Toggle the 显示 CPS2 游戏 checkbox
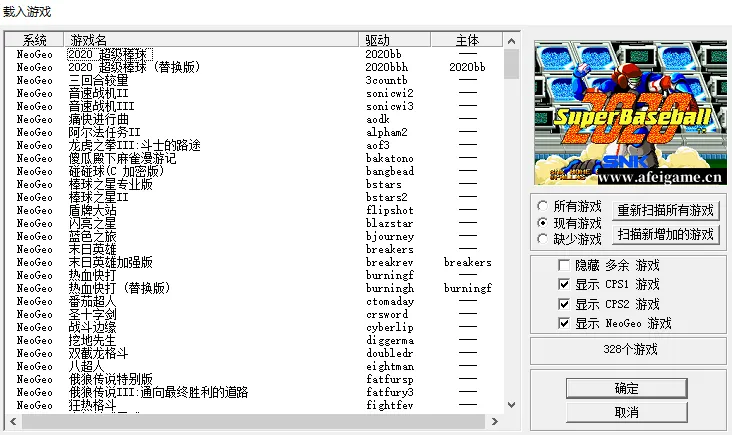 [565, 304]
